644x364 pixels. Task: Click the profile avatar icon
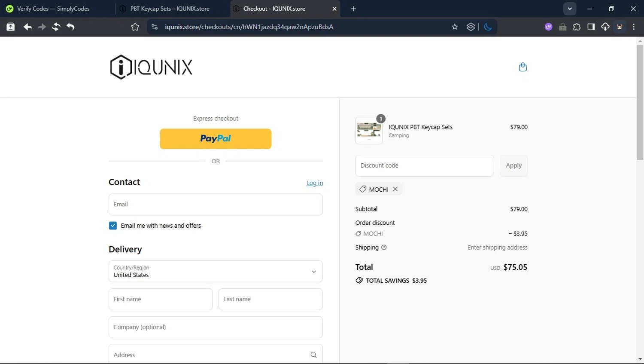coord(620,27)
